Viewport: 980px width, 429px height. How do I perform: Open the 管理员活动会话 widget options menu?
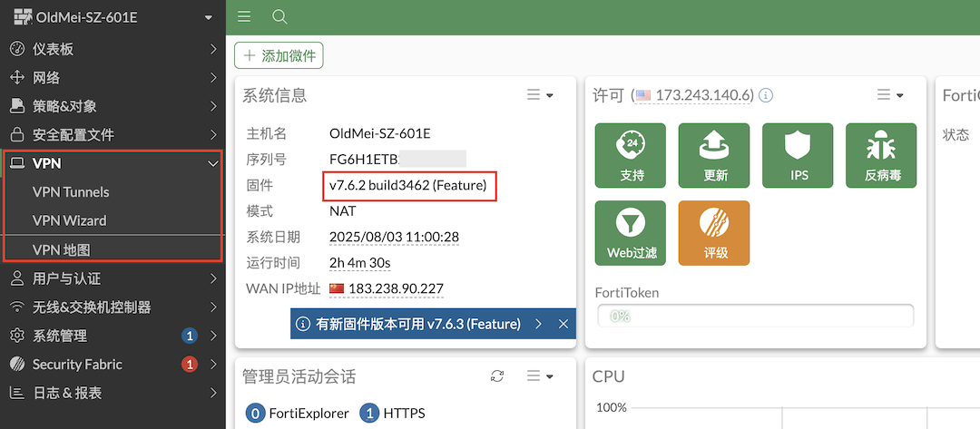pyautogui.click(x=540, y=375)
